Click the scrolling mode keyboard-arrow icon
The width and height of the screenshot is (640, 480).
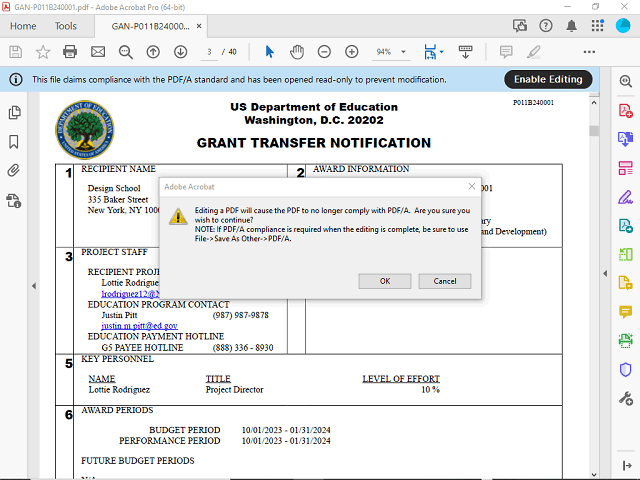(x=465, y=52)
